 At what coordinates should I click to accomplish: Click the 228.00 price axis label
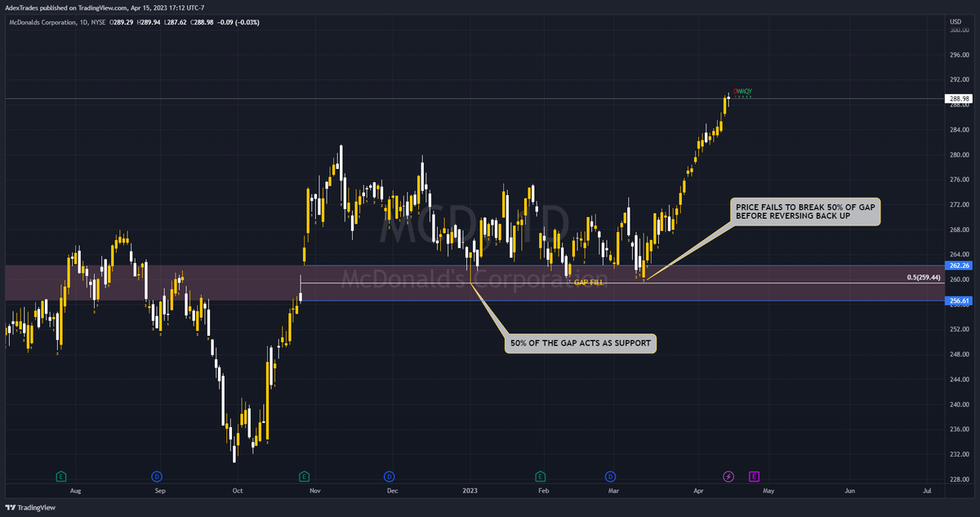point(959,479)
